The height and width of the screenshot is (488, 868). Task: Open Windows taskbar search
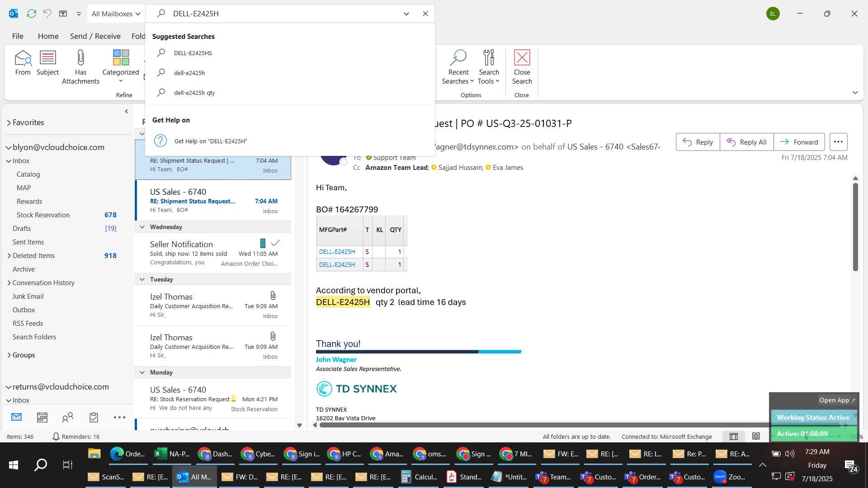pyautogui.click(x=41, y=465)
